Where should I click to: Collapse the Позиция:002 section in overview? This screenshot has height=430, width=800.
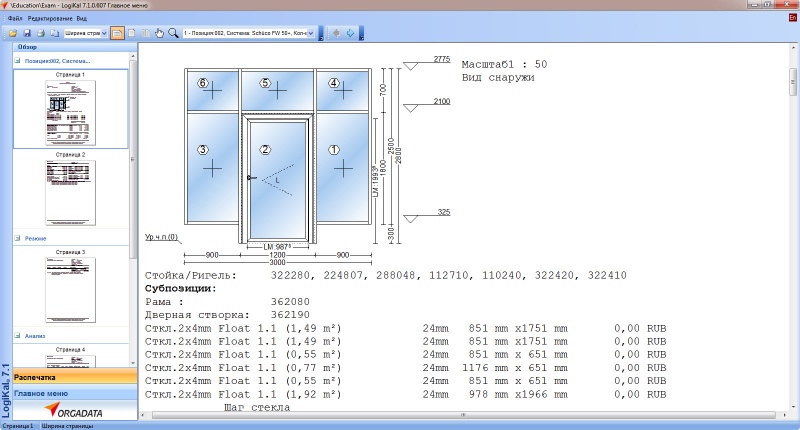click(x=17, y=61)
